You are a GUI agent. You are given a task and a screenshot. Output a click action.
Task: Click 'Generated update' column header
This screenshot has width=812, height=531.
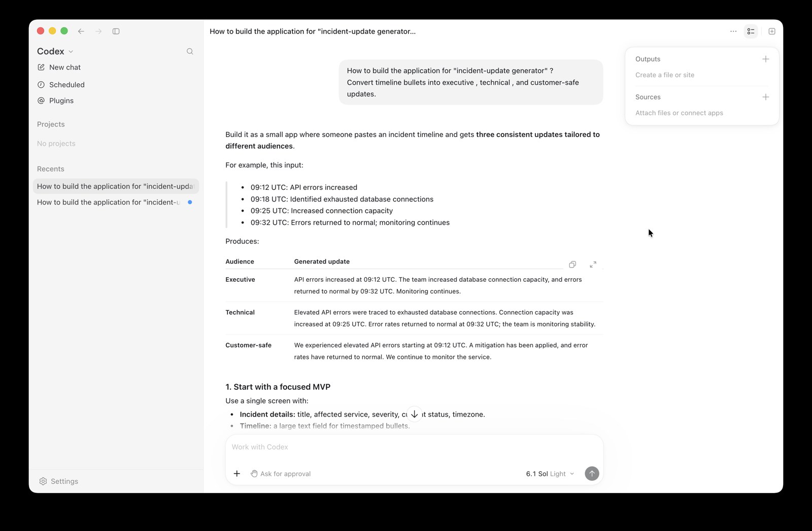pos(322,262)
